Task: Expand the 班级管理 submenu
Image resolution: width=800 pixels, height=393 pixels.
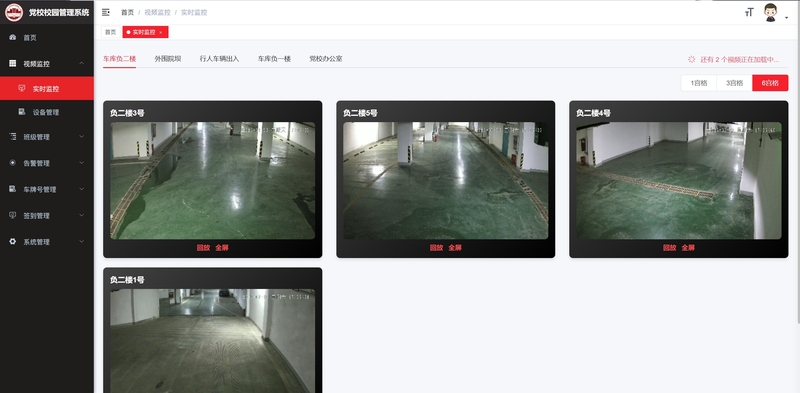Action: [x=46, y=137]
